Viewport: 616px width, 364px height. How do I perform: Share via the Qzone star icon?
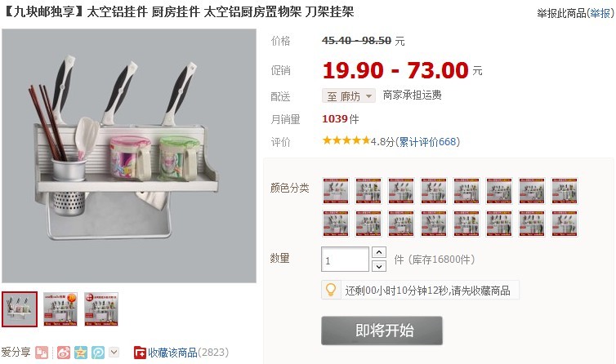click(81, 353)
